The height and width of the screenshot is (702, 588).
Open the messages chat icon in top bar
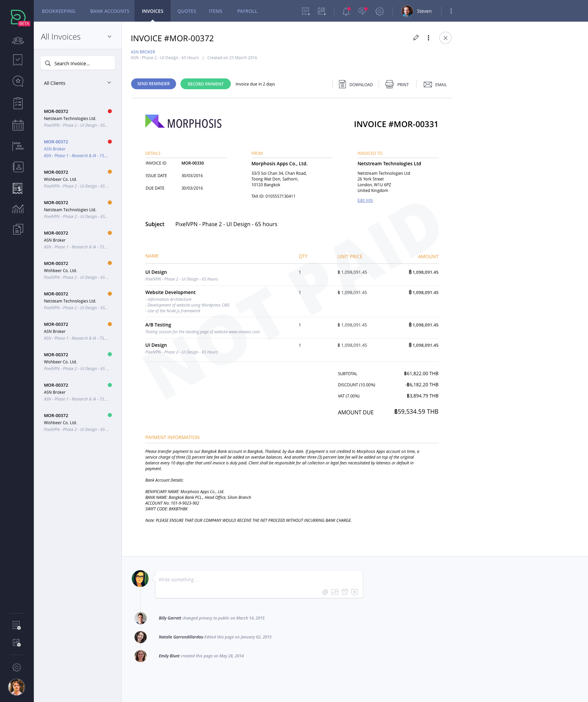point(363,11)
